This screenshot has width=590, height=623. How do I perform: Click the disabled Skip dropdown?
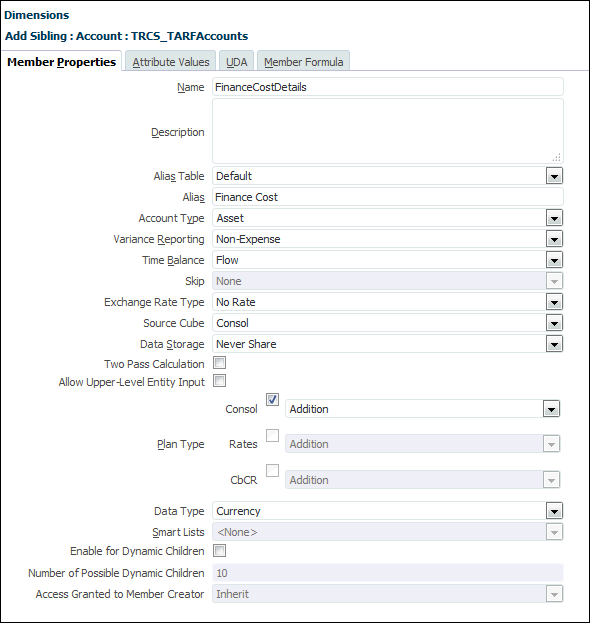click(x=388, y=281)
